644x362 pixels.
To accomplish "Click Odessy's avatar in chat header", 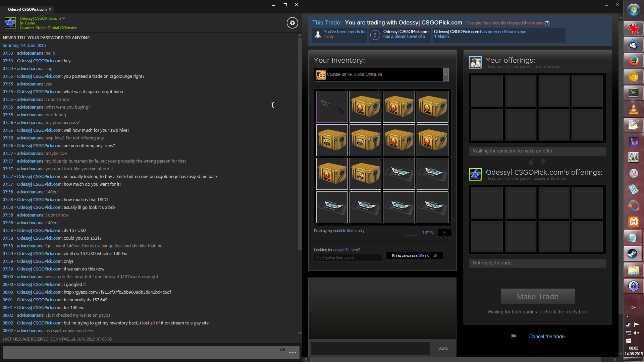I will (x=10, y=23).
